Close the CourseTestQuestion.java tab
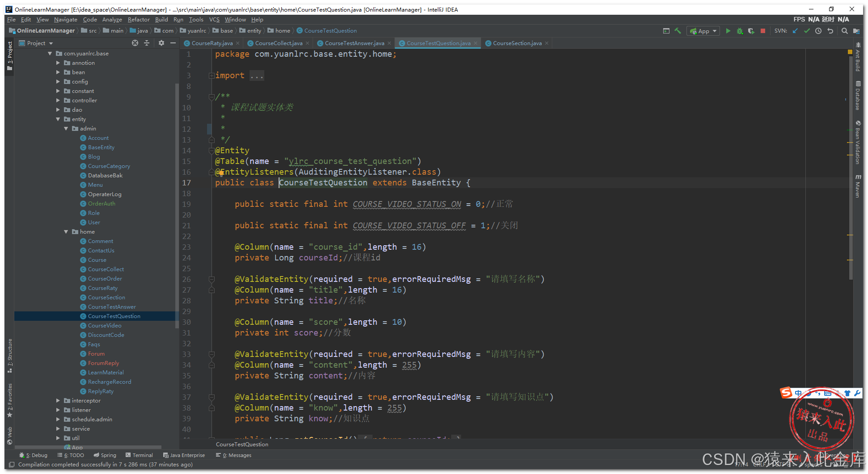This screenshot has height=474, width=868. tap(476, 43)
